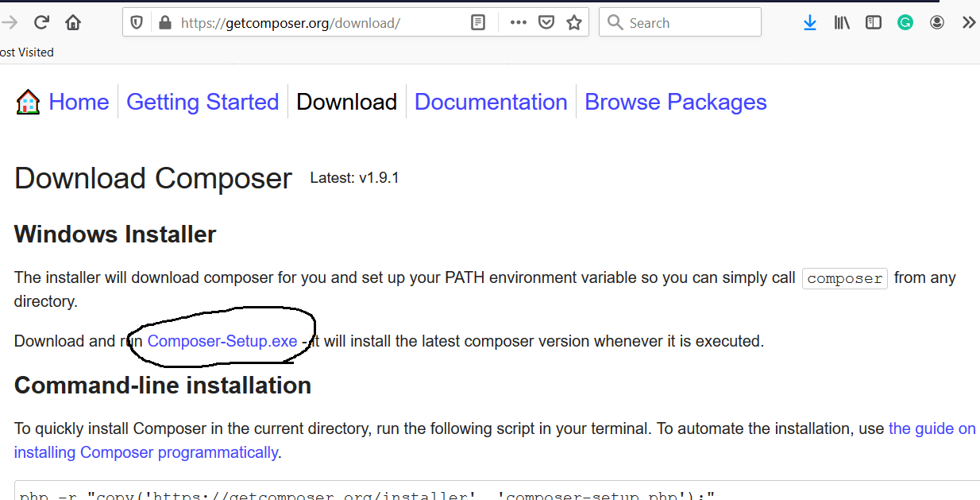Bookmark this page with the star
The height and width of the screenshot is (500, 980).
click(573, 21)
